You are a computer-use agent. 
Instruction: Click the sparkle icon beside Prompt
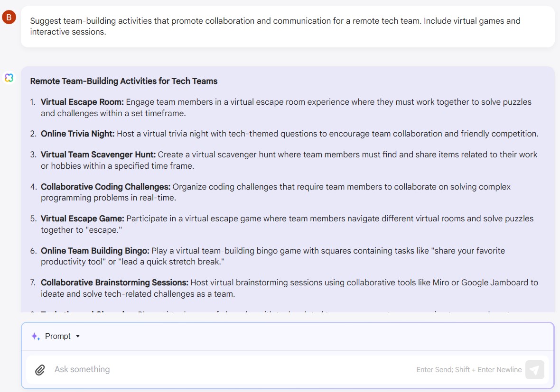36,337
